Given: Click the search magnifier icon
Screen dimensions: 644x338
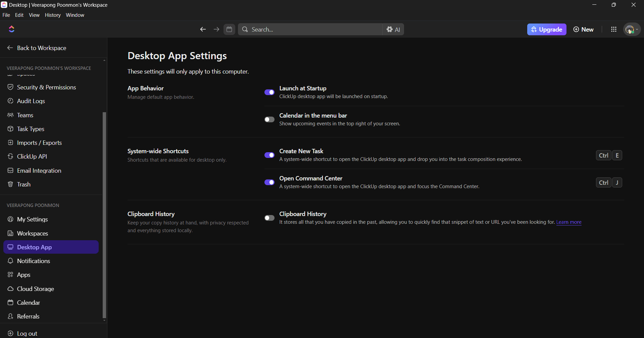Looking at the screenshot, I should pyautogui.click(x=245, y=29).
